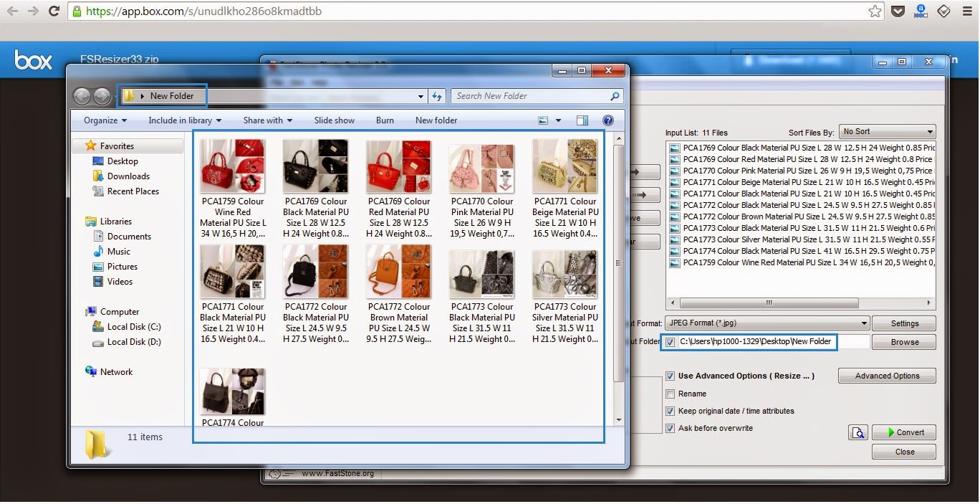This screenshot has height=504, width=980.
Task: Click the preview icon beside Convert button
Action: coord(857,432)
